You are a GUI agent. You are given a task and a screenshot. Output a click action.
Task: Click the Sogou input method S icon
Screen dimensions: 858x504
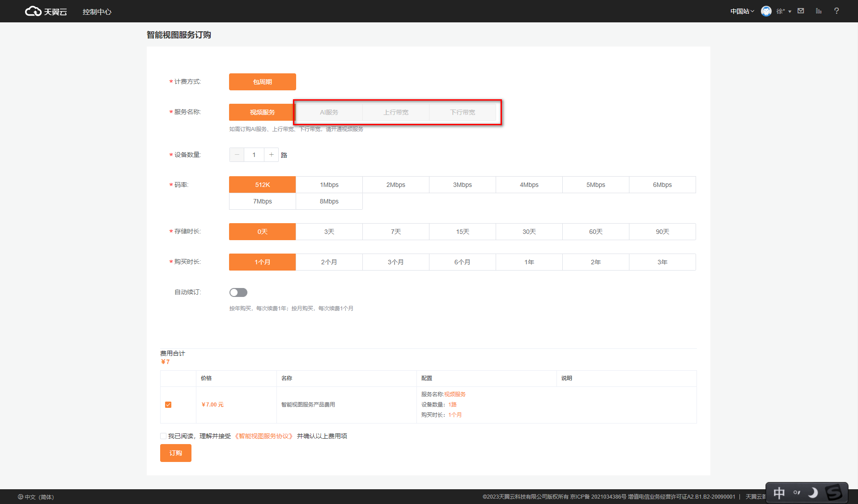[833, 493]
